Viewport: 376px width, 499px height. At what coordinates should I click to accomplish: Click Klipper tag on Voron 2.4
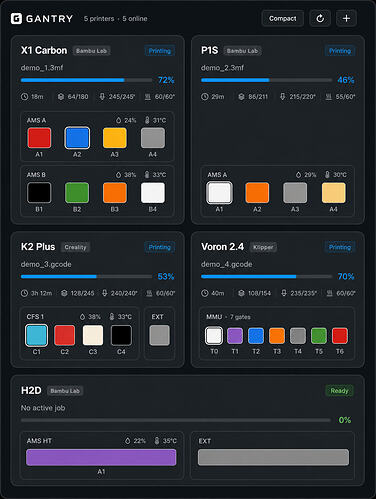263,247
